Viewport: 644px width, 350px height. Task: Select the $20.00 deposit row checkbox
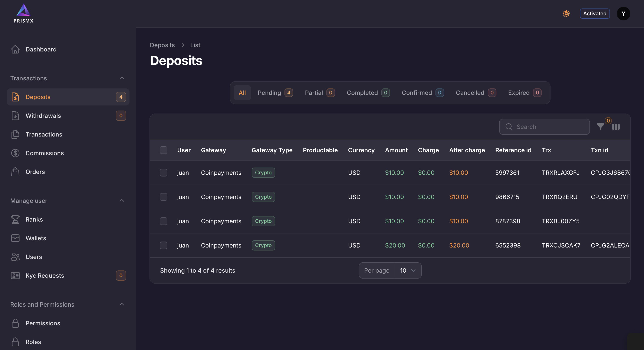coord(164,245)
